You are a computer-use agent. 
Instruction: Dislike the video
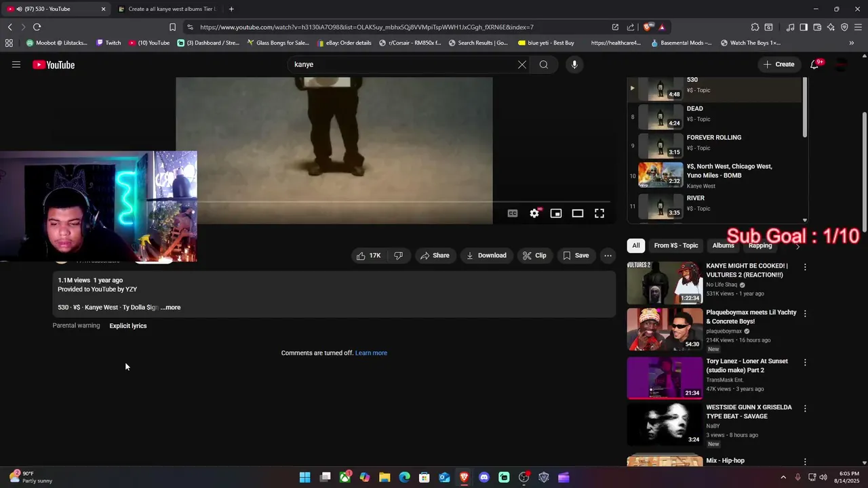coord(399,256)
